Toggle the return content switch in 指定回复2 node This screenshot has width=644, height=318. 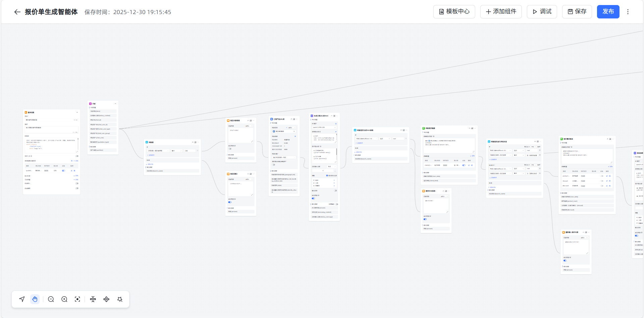pyautogui.click(x=230, y=202)
